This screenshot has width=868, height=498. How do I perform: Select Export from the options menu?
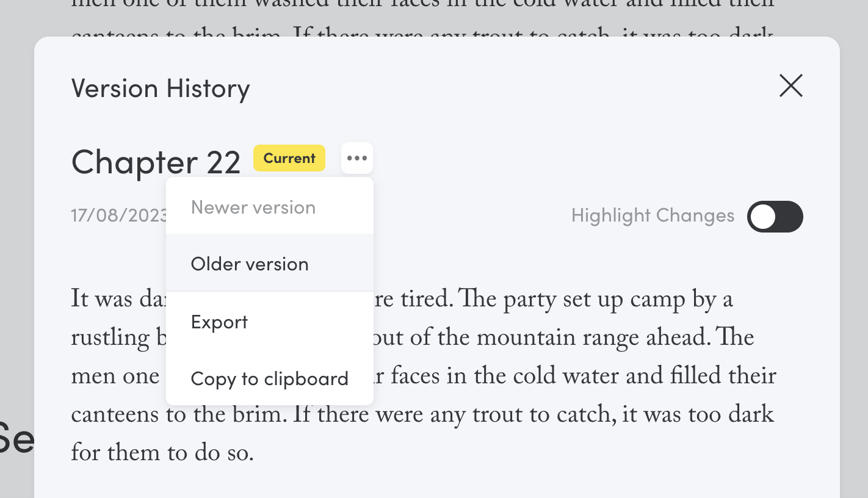[x=270, y=322]
